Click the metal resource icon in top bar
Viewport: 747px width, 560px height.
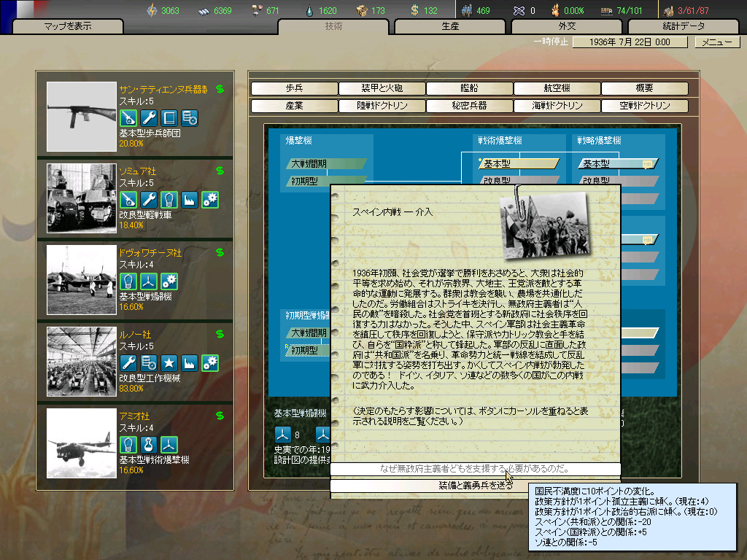204,11
